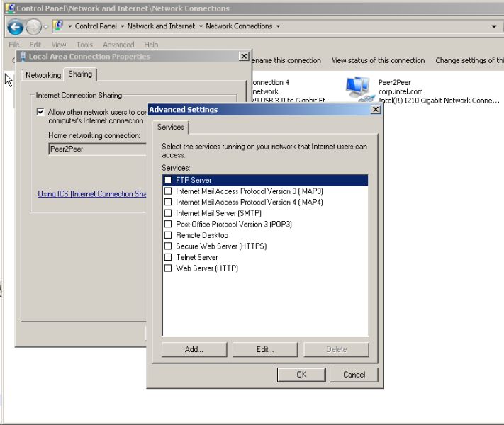Click the Local Area Connection Properties title icon
The image size is (504, 425).
pyautogui.click(x=23, y=57)
